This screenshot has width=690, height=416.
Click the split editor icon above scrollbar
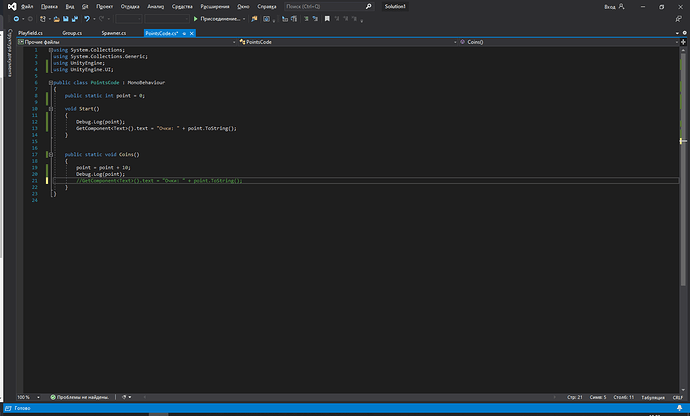683,42
